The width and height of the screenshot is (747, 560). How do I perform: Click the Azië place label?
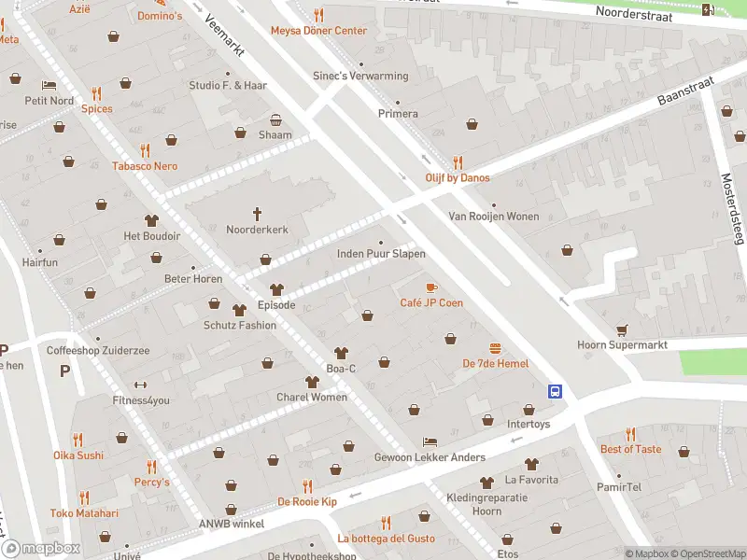coord(79,8)
